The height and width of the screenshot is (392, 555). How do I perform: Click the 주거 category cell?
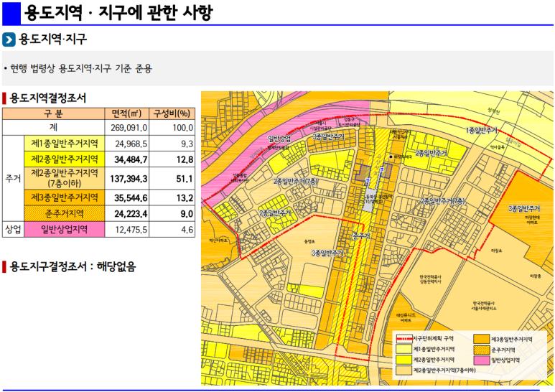13,178
